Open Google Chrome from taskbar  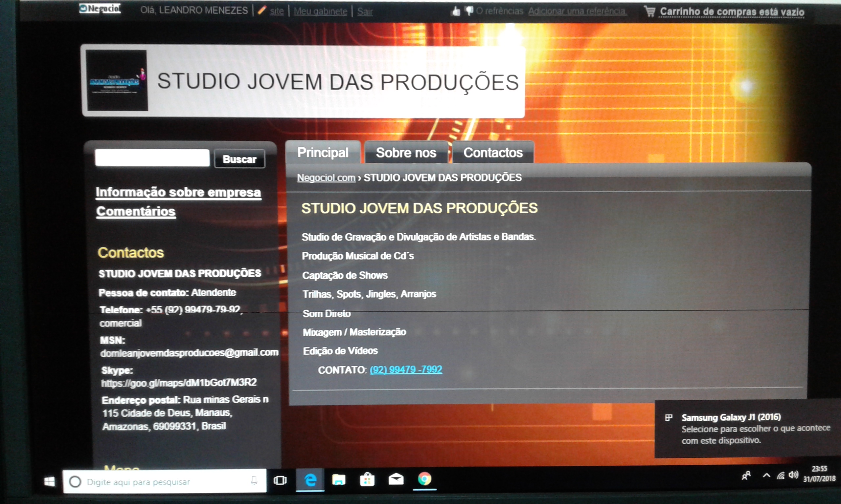click(x=424, y=479)
